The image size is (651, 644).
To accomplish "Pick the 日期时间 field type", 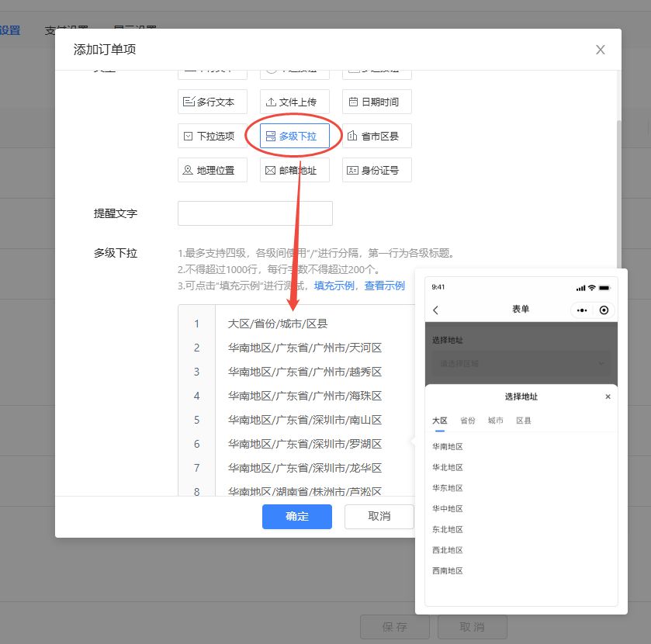I will point(376,102).
